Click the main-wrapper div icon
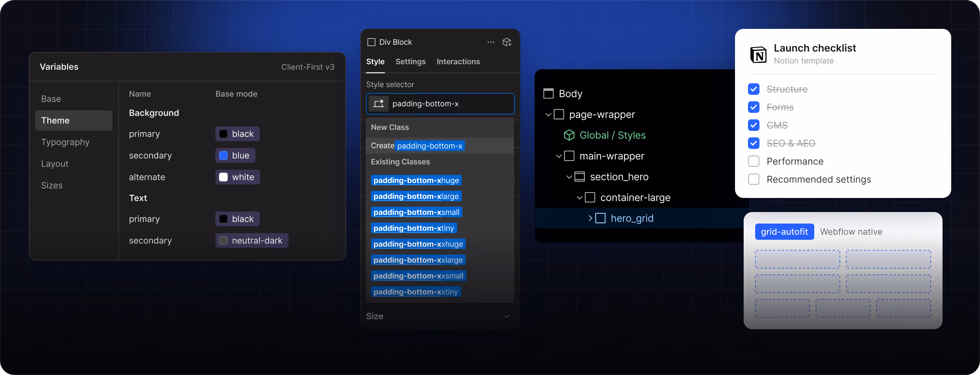 point(569,156)
